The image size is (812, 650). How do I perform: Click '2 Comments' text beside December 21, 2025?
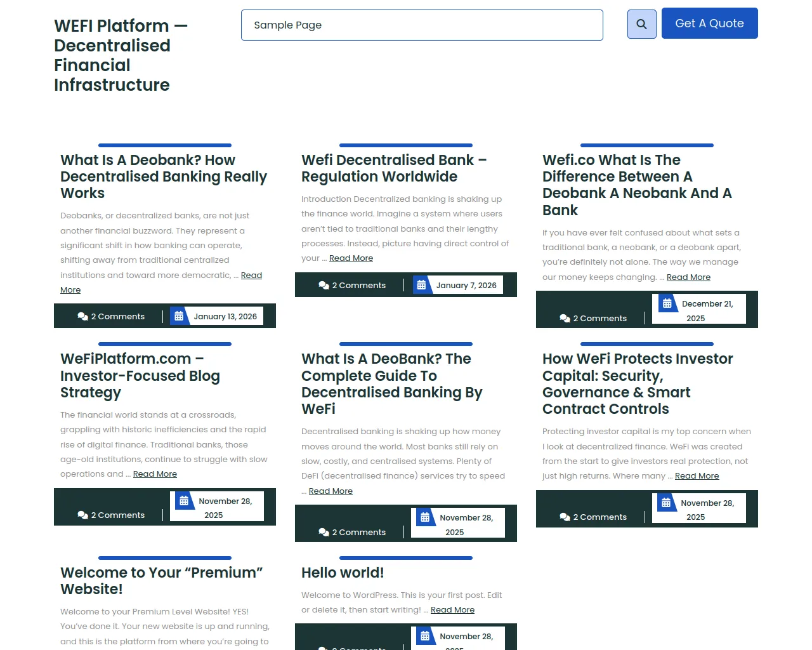point(600,318)
